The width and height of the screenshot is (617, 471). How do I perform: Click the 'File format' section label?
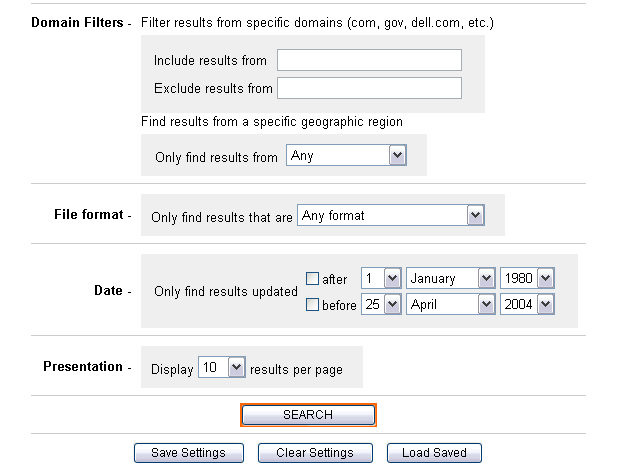[x=88, y=215]
